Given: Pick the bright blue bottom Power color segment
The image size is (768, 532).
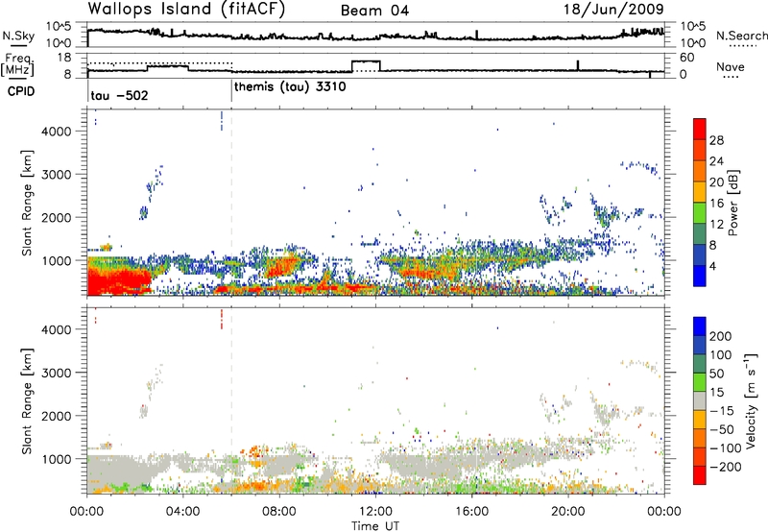Looking at the screenshot, I should coord(700,276).
